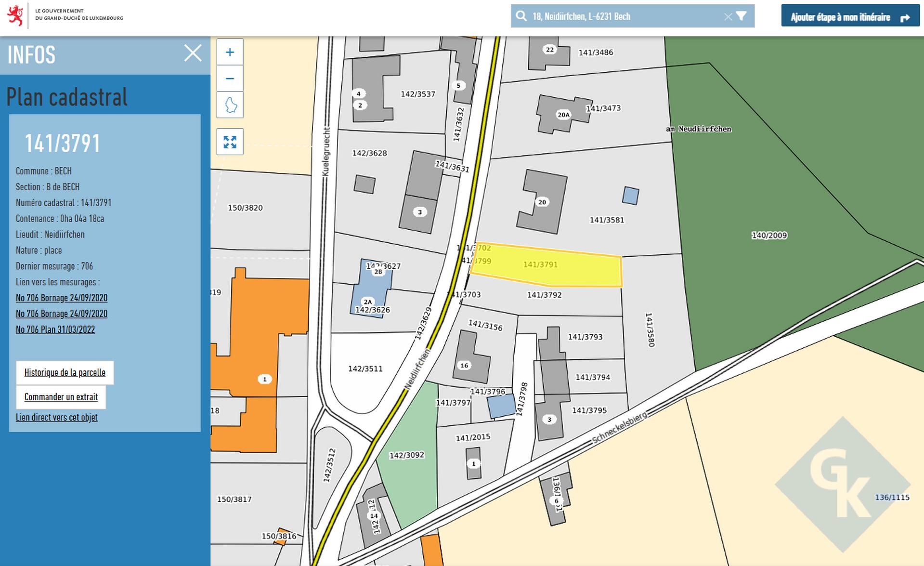Open Lien direct vers cet objet
The image size is (924, 566).
(57, 417)
